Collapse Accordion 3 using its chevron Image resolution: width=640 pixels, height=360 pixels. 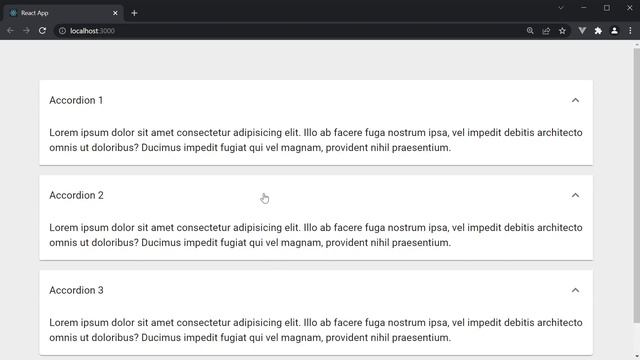[x=575, y=290]
